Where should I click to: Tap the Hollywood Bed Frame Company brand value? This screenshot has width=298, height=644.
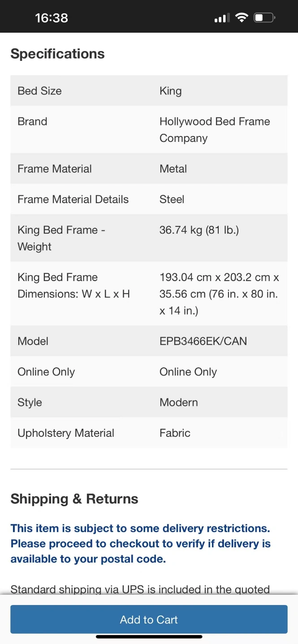pos(215,130)
